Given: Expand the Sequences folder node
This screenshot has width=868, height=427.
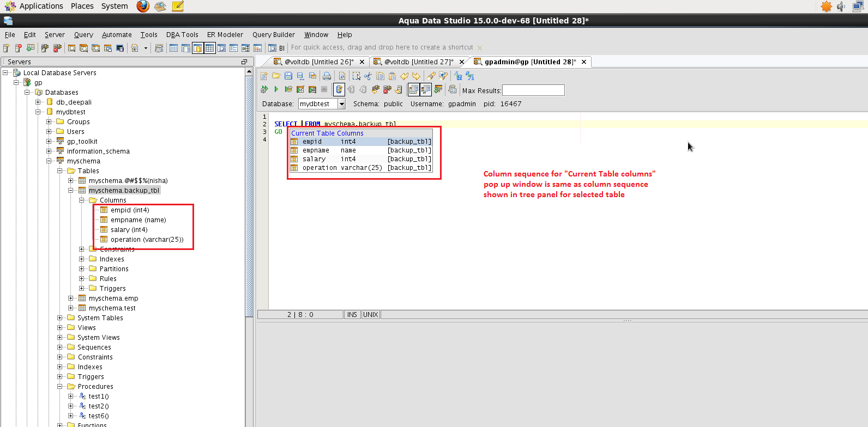Looking at the screenshot, I should pyautogui.click(x=60, y=347).
